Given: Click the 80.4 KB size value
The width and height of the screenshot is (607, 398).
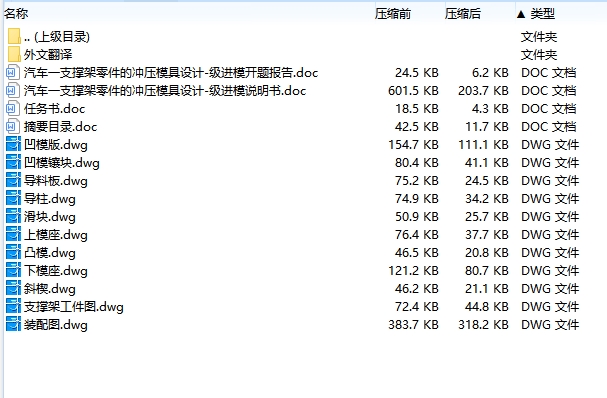Looking at the screenshot, I should coord(417,162).
